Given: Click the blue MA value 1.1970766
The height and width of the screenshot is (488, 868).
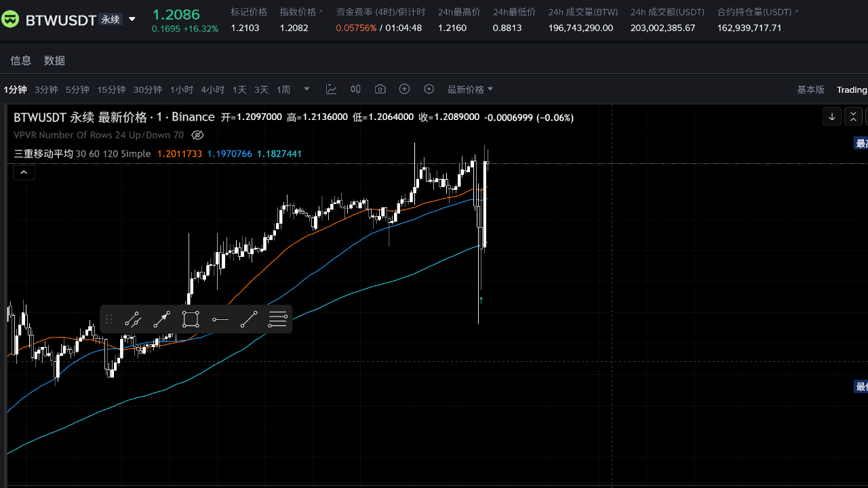Looking at the screenshot, I should 230,154.
